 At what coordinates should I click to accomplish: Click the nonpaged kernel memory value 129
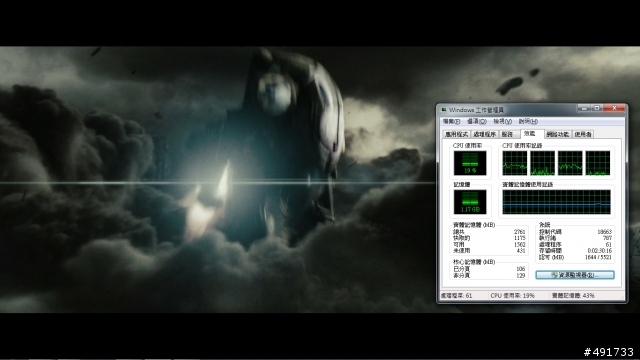pyautogui.click(x=520, y=276)
